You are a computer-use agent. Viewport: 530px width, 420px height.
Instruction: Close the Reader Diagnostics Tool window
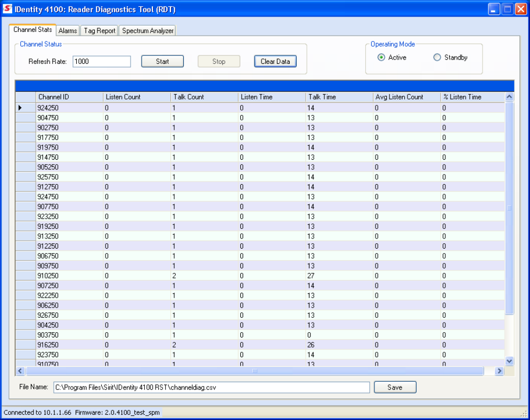[520, 9]
